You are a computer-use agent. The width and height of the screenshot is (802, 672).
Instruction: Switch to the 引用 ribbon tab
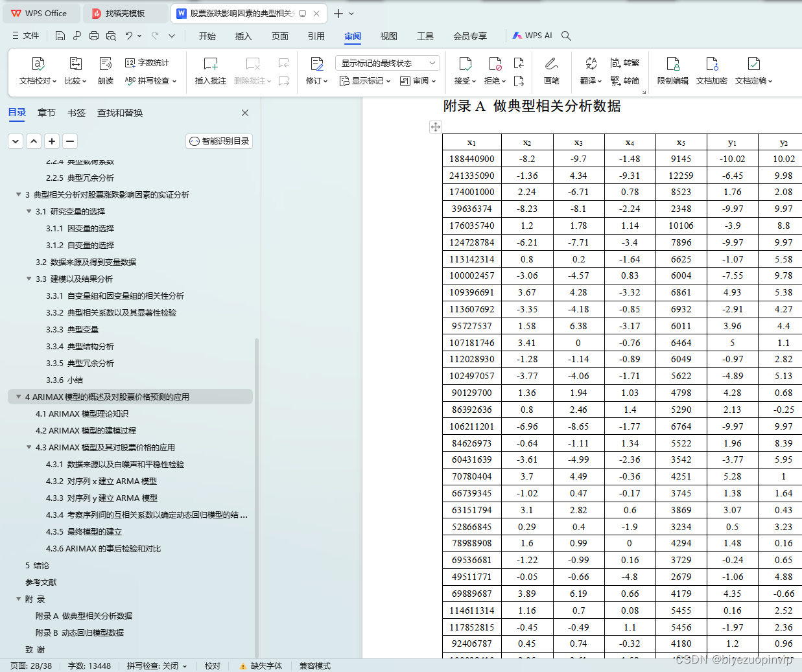[x=316, y=36]
